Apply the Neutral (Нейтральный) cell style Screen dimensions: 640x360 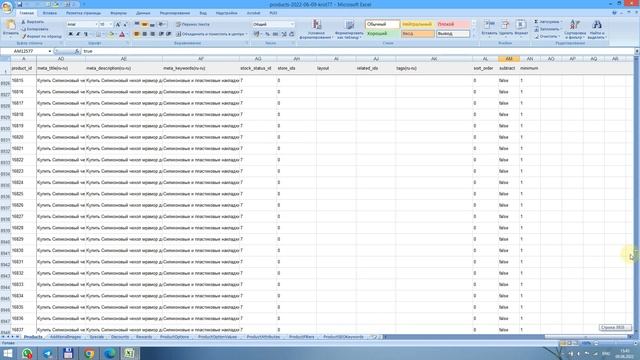point(418,24)
